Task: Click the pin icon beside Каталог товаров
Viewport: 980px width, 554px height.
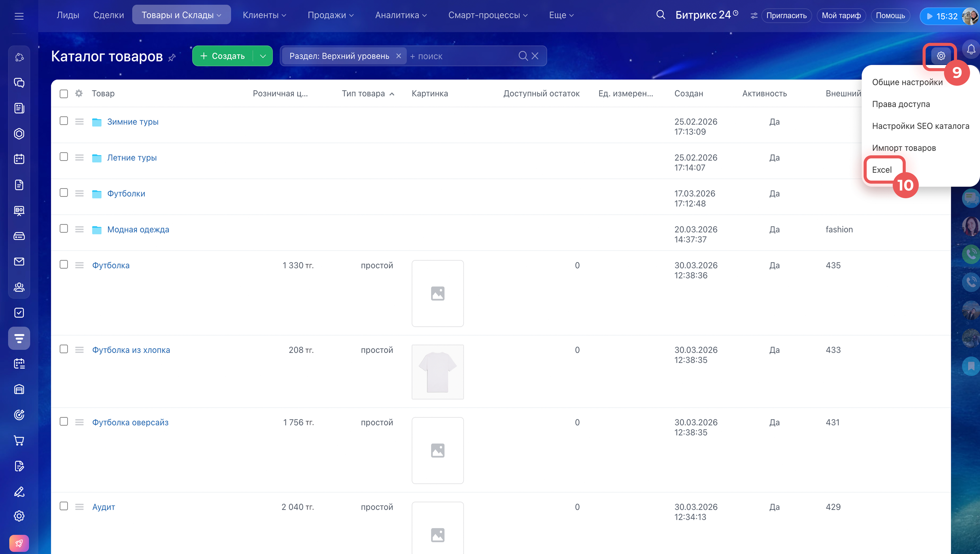Action: tap(172, 57)
